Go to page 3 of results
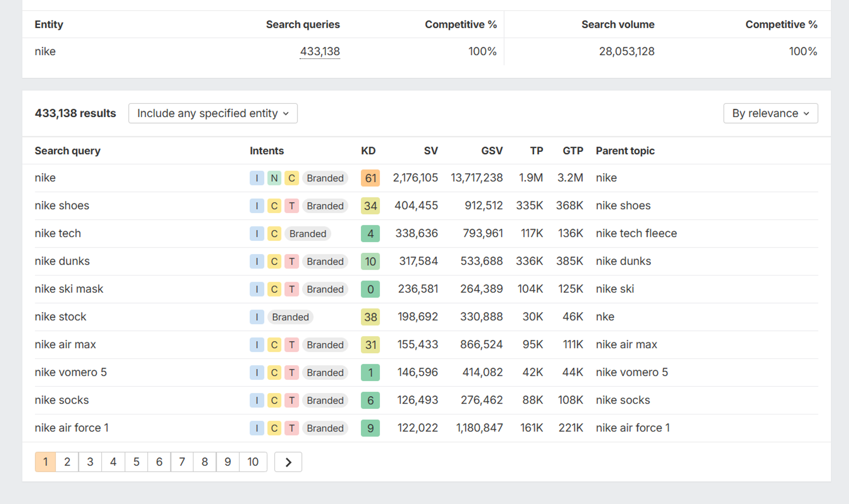The image size is (849, 504). 90,462
